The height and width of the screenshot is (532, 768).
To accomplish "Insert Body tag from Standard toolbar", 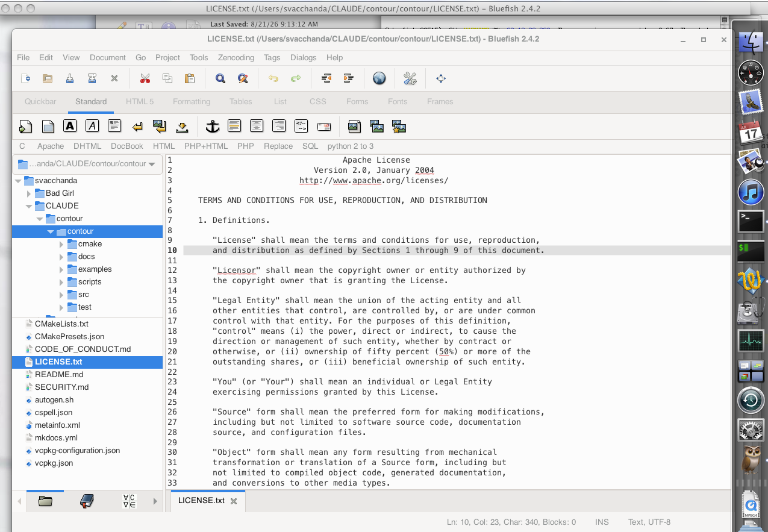I will click(48, 127).
